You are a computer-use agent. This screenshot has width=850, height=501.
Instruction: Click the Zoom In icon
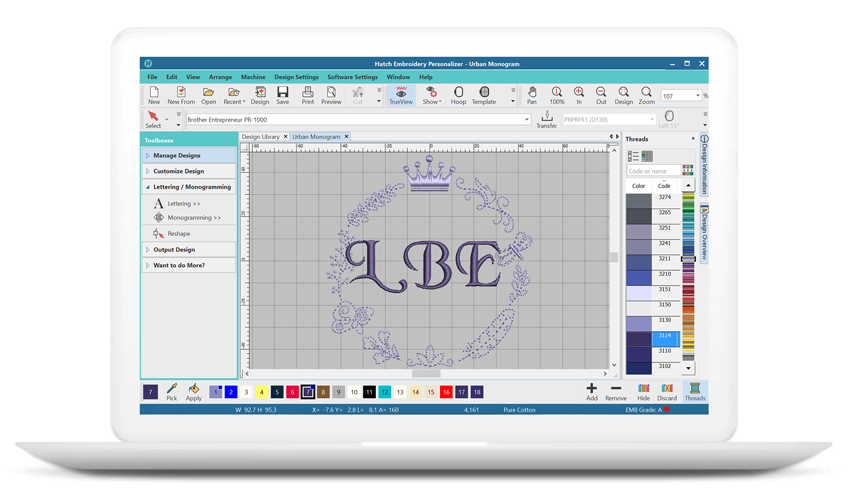click(579, 95)
